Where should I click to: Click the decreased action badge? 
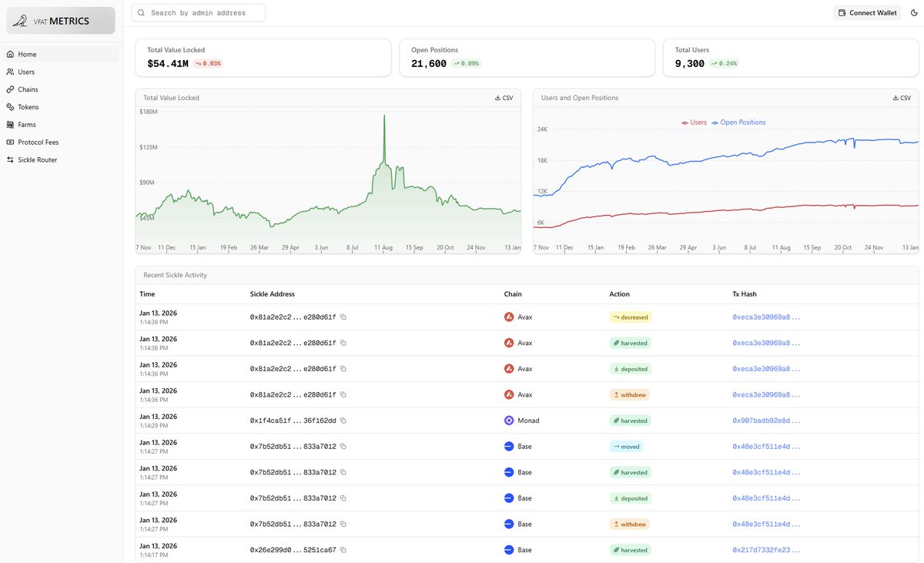coord(631,317)
